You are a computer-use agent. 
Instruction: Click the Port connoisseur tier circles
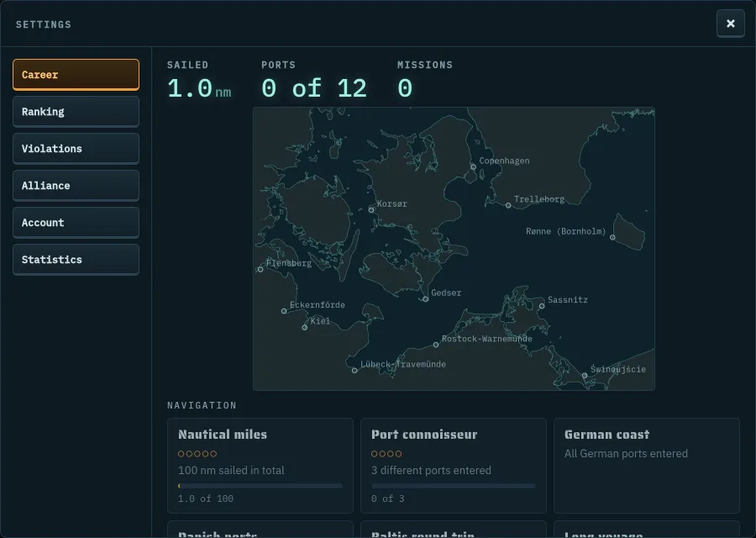(x=386, y=454)
